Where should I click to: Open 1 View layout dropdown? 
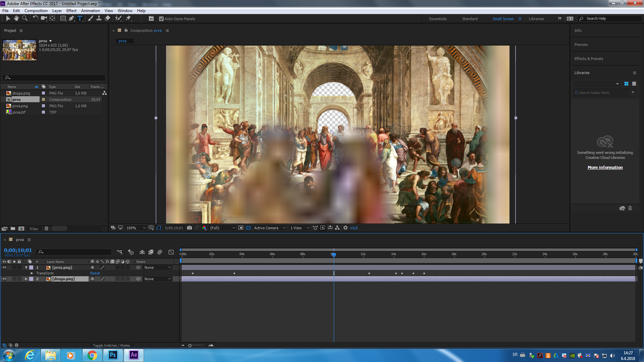[x=300, y=228]
